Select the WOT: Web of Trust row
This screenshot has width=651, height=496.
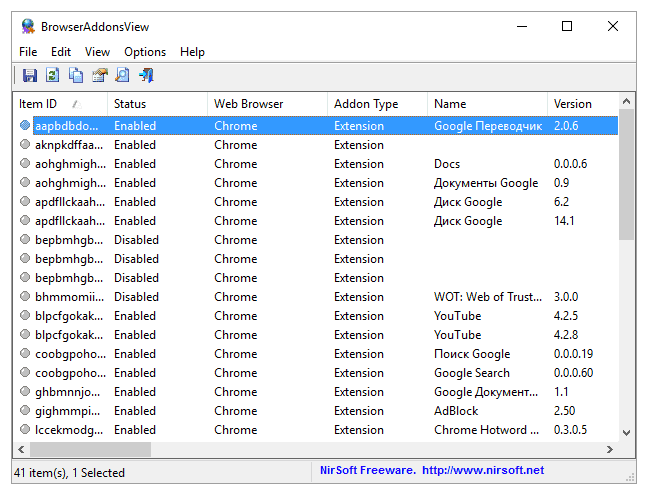487,297
